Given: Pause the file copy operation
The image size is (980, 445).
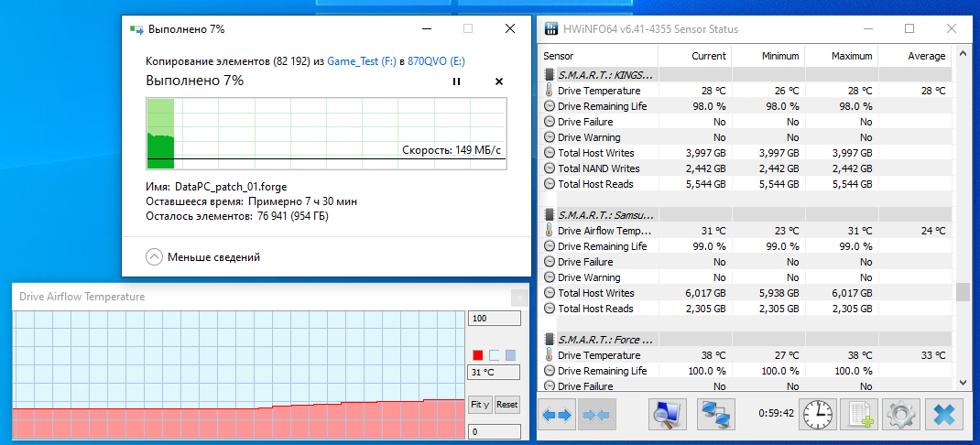Looking at the screenshot, I should click(x=456, y=81).
